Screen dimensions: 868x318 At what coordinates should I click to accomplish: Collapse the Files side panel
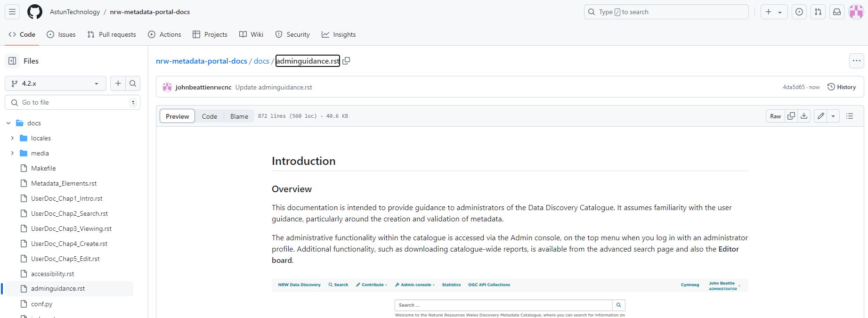(x=12, y=61)
